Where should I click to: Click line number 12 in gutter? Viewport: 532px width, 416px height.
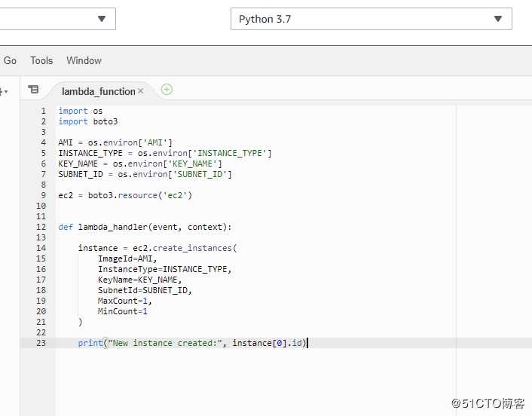coord(41,227)
